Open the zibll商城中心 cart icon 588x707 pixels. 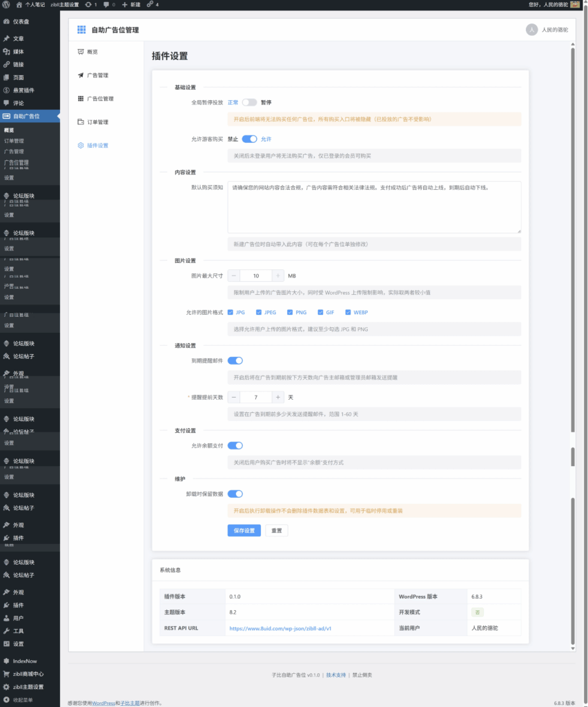click(x=6, y=674)
